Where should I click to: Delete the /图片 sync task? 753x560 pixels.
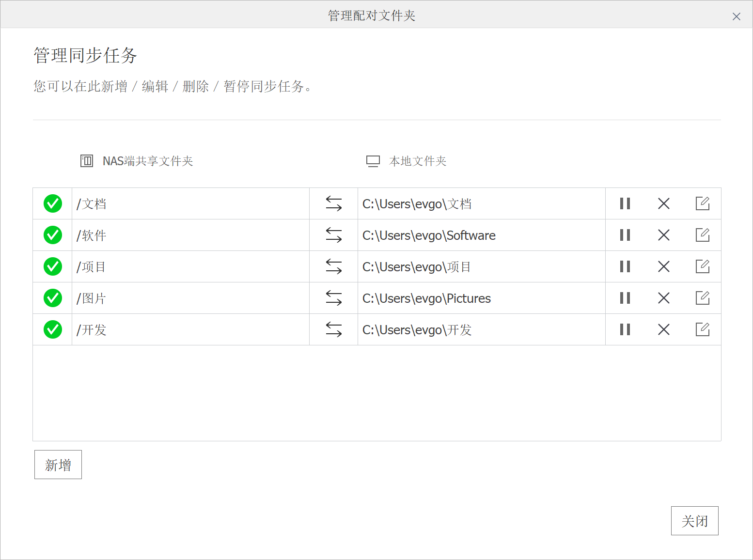664,298
